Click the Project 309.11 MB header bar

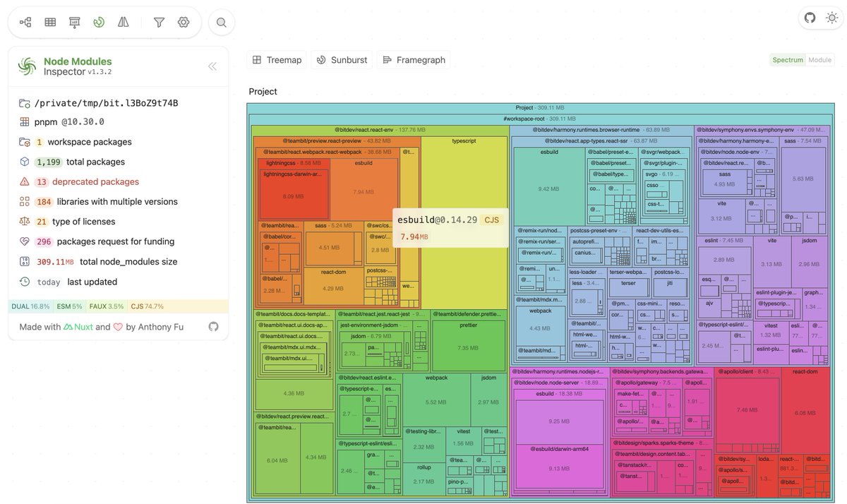click(541, 107)
